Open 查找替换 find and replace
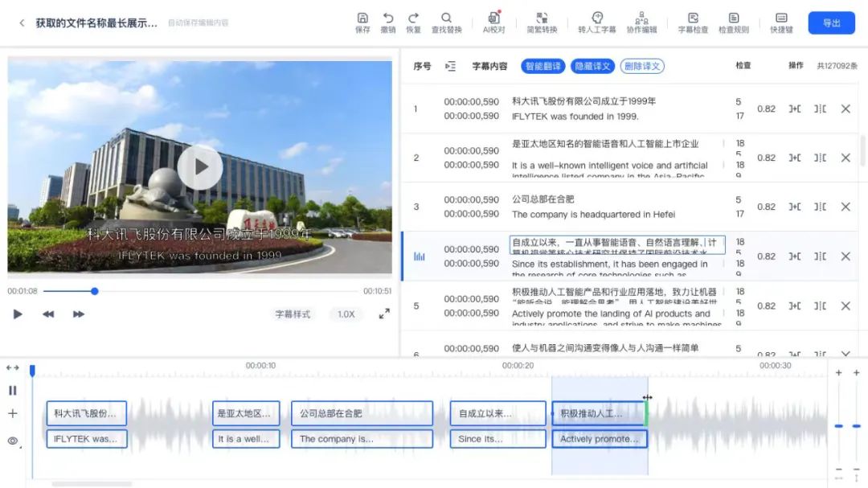The height and width of the screenshot is (488, 868). (446, 23)
